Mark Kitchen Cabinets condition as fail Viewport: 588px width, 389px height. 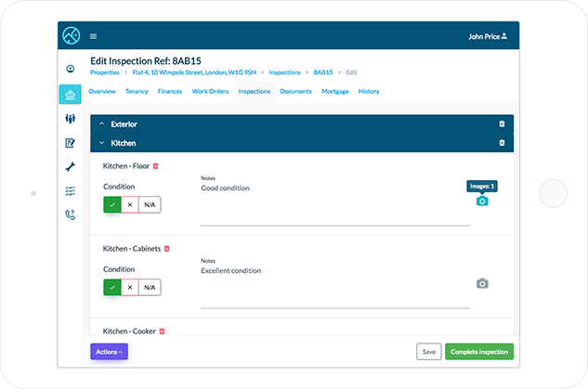130,288
